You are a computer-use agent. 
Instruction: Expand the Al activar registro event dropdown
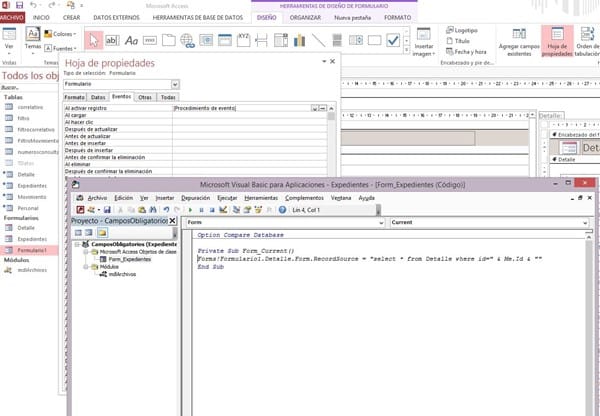(316, 107)
